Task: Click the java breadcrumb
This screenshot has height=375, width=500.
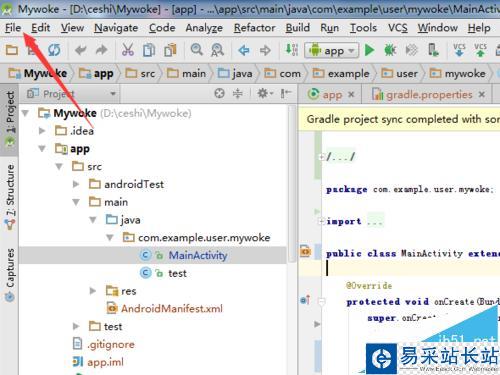Action: tap(235, 73)
